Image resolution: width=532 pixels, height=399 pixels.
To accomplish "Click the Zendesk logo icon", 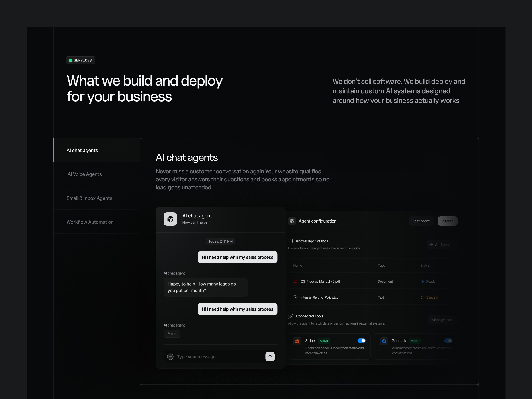I will point(384,341).
